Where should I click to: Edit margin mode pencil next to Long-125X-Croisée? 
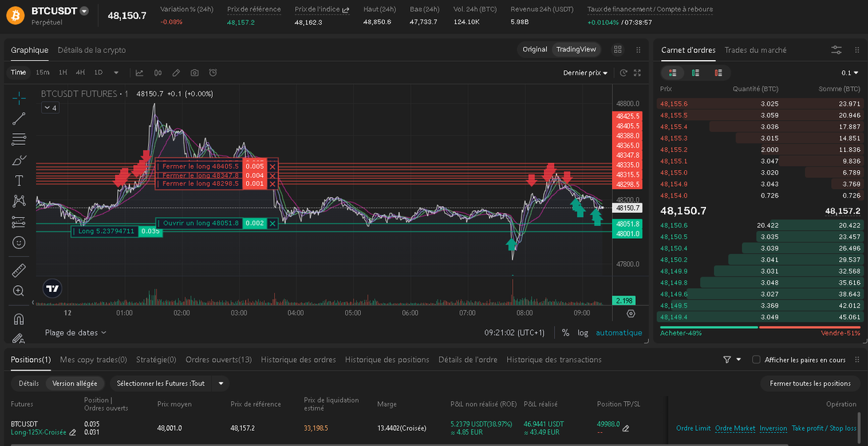72,432
